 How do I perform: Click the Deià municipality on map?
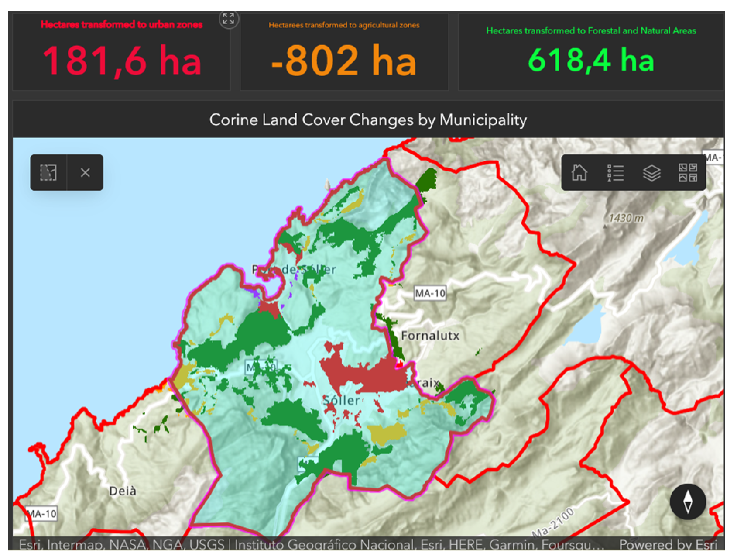click(123, 491)
